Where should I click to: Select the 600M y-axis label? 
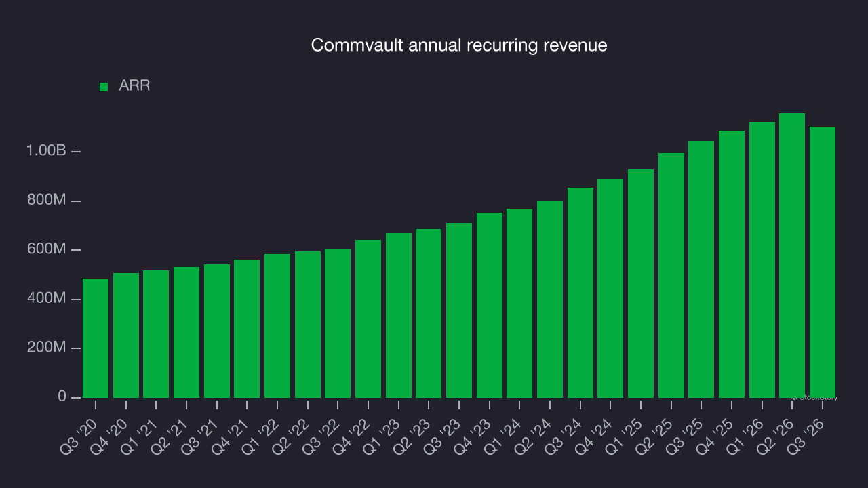[x=45, y=249]
